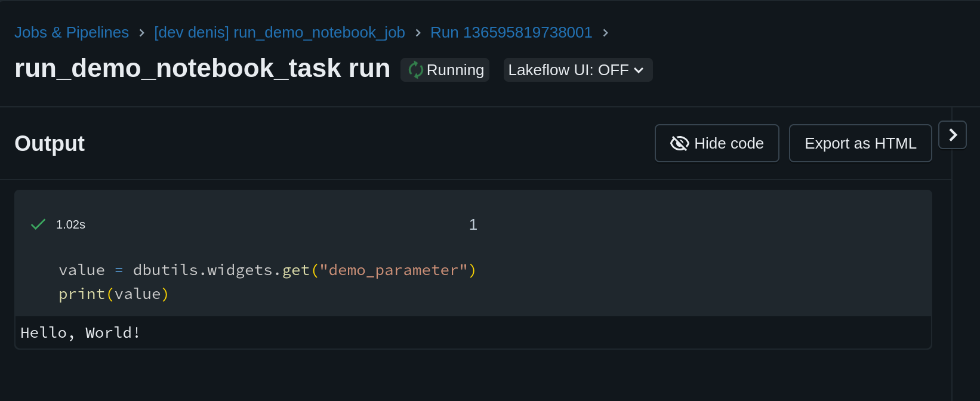
Task: Click the green checkmark cell status icon
Action: pyautogui.click(x=38, y=224)
